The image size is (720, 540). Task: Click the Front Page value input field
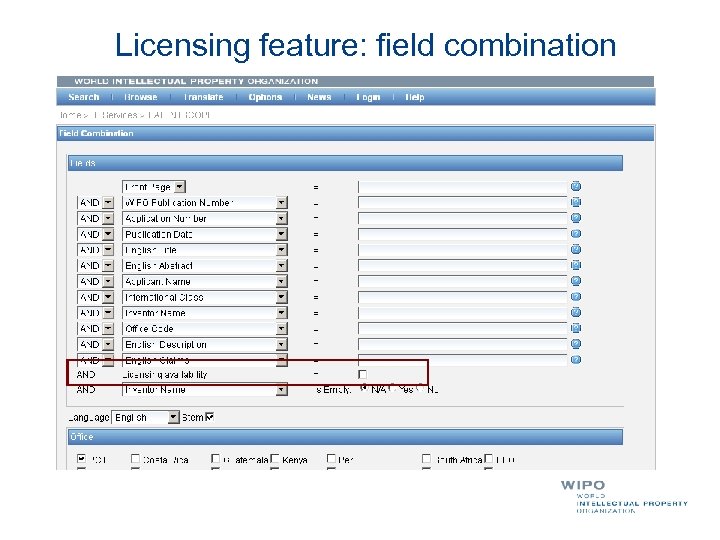point(462,187)
